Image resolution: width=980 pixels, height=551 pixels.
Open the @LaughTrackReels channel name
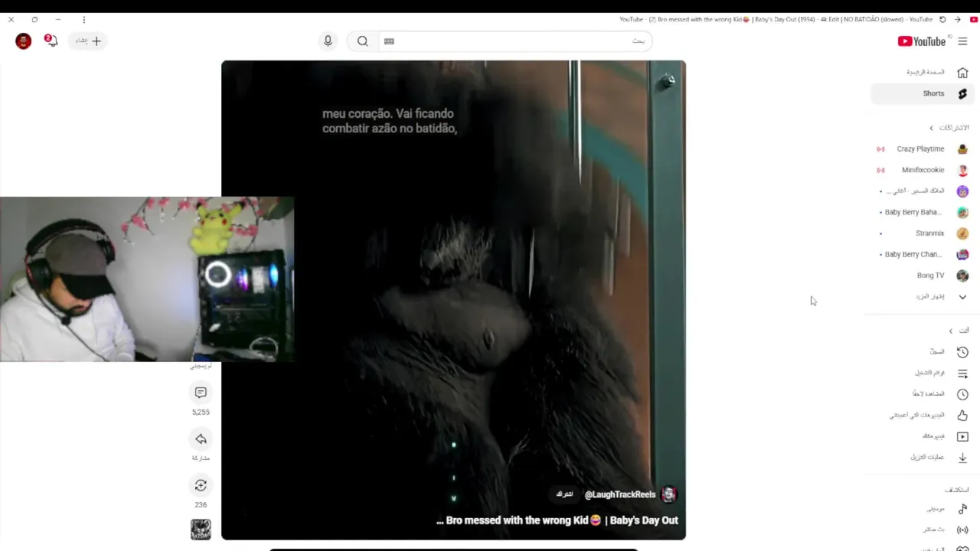(x=619, y=494)
